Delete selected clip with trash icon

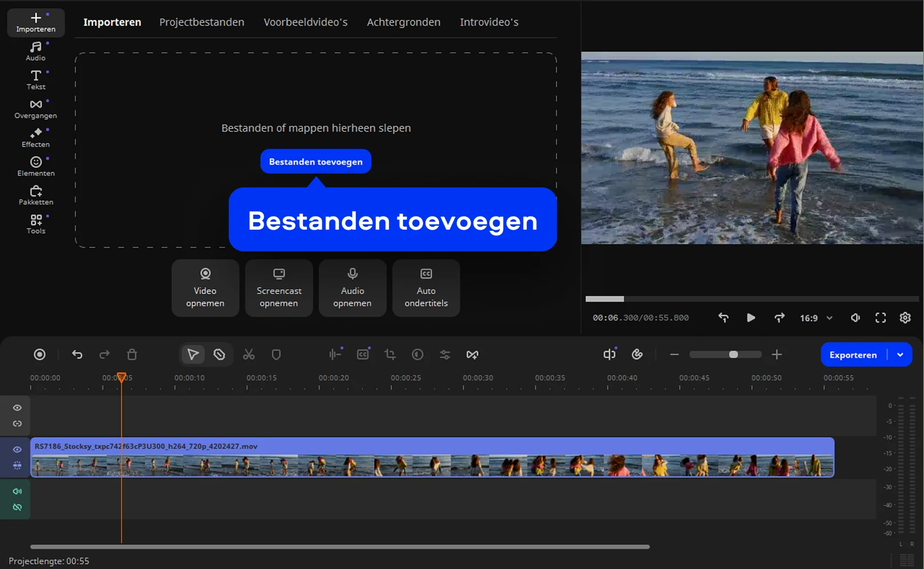[x=132, y=355]
